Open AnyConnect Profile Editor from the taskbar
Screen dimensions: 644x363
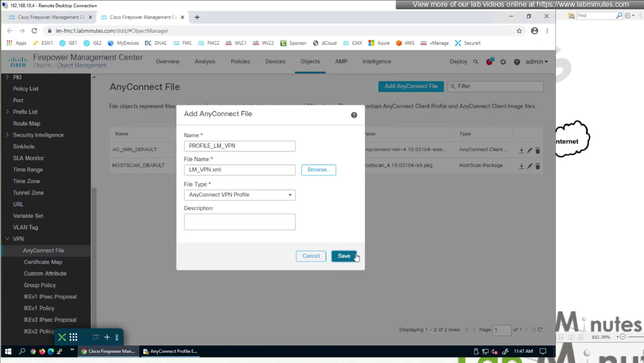tap(171, 351)
